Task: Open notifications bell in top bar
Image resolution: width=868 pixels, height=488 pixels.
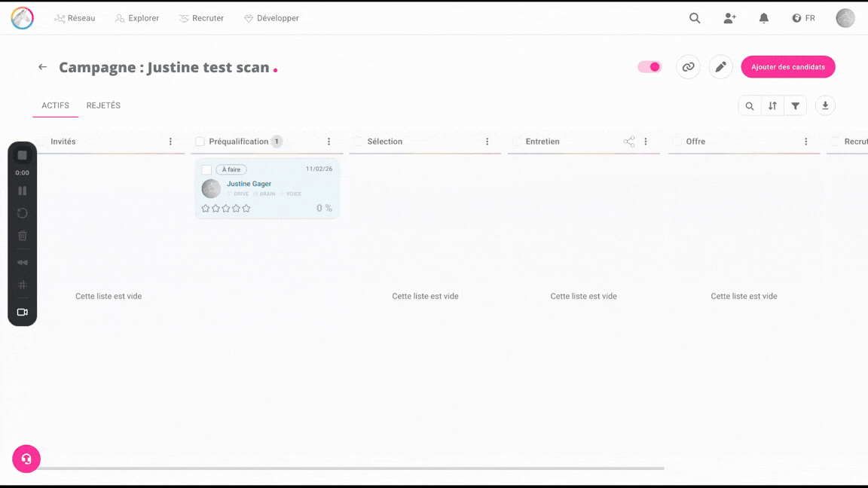Action: (x=763, y=18)
